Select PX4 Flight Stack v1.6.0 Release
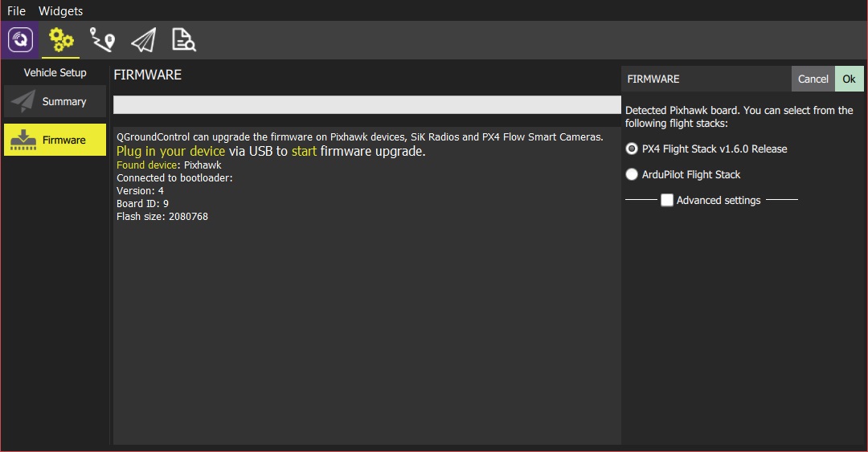 click(632, 149)
